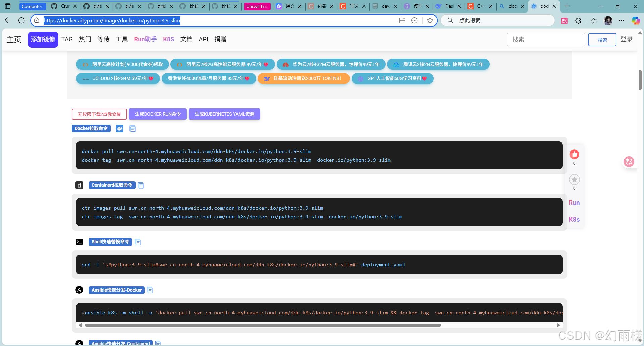Open 捐赠 donate nav item
This screenshot has width=644, height=346.
pos(220,39)
